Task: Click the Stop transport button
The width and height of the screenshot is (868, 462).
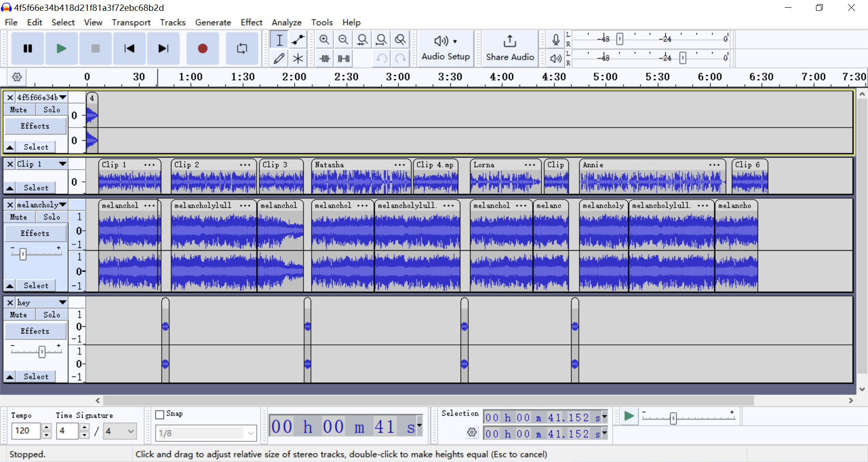Action: (x=95, y=48)
